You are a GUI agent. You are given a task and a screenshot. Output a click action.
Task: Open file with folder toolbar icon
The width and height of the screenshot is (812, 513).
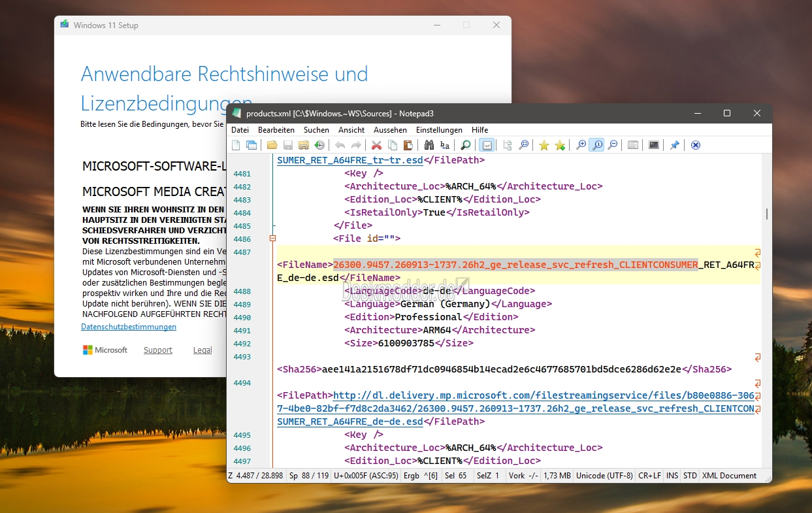(272, 145)
